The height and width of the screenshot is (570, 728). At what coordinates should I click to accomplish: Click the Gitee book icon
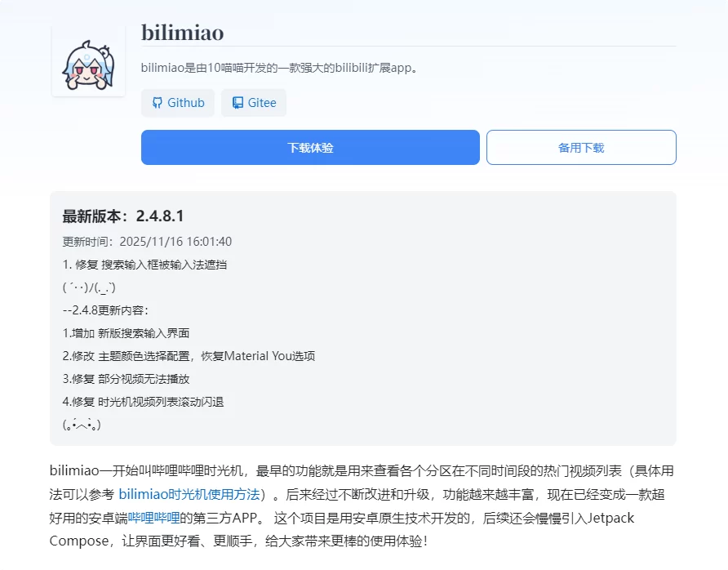[x=236, y=102]
